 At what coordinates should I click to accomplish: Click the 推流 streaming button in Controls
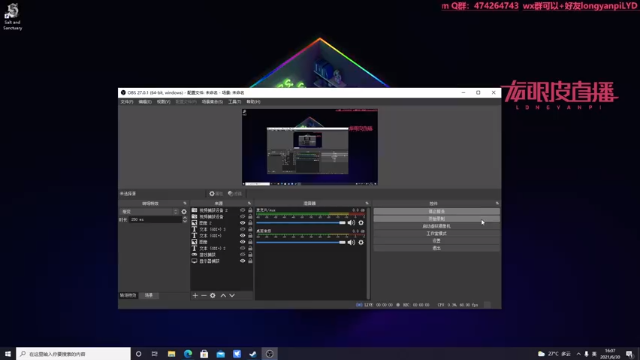point(437,211)
